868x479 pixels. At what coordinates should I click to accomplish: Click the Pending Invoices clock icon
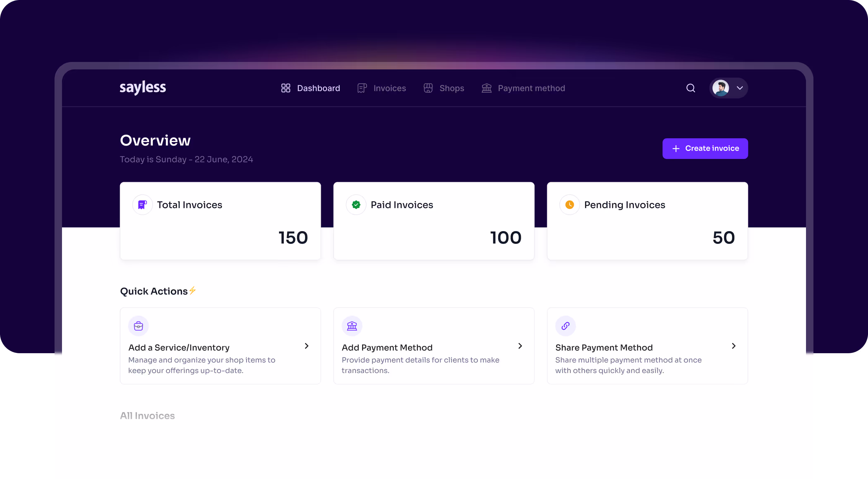(569, 205)
